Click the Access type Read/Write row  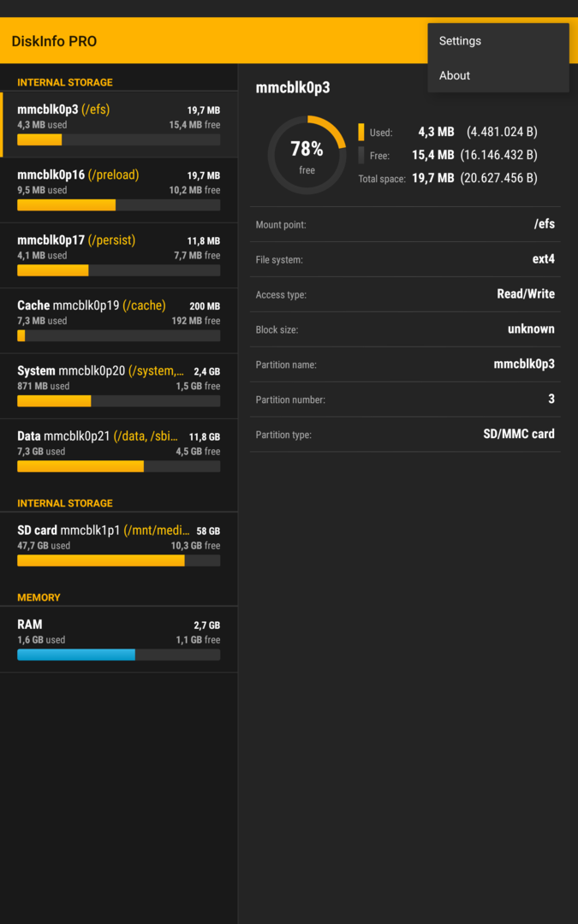point(405,294)
